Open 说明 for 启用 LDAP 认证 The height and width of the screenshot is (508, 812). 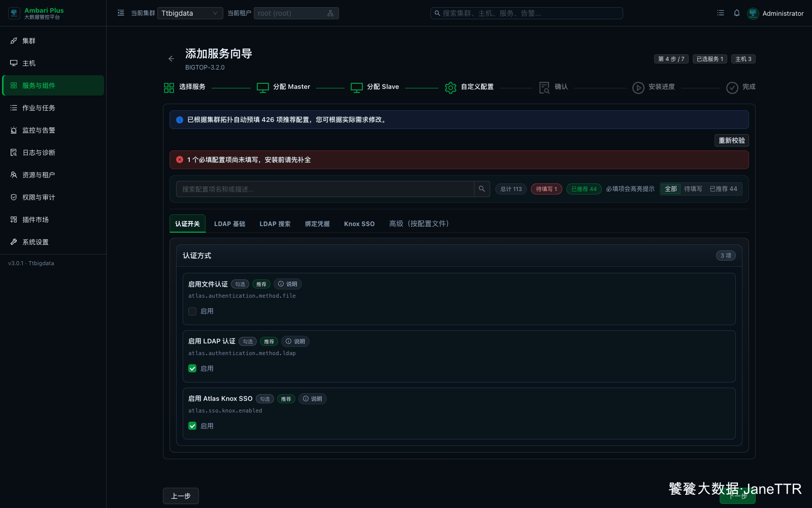click(295, 342)
